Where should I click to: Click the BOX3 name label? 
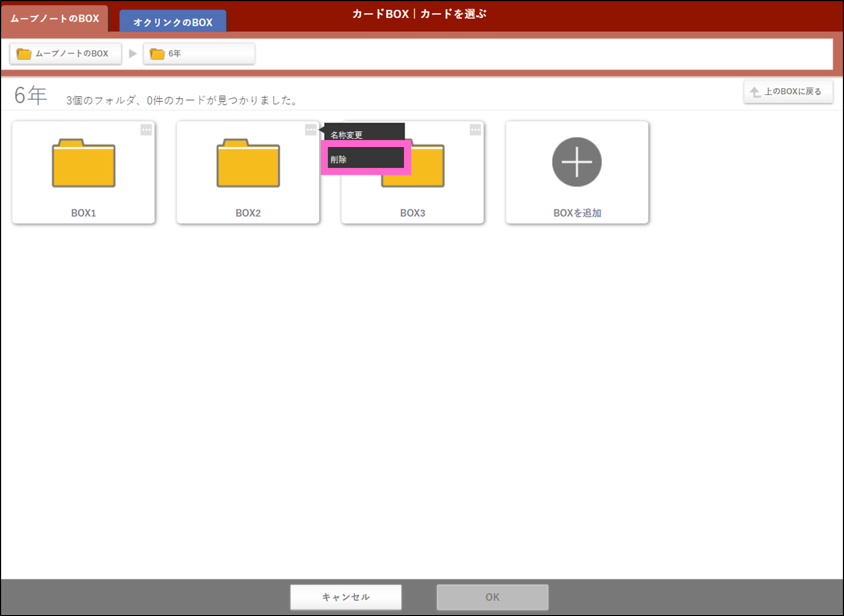412,213
